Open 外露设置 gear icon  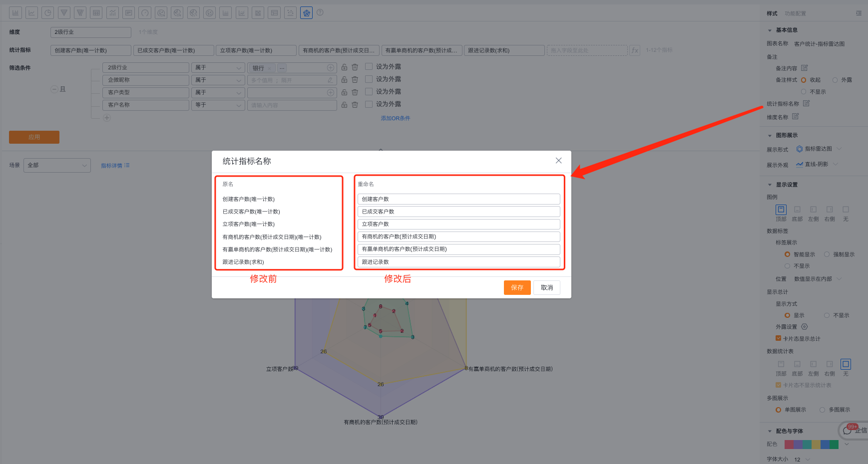coord(804,327)
